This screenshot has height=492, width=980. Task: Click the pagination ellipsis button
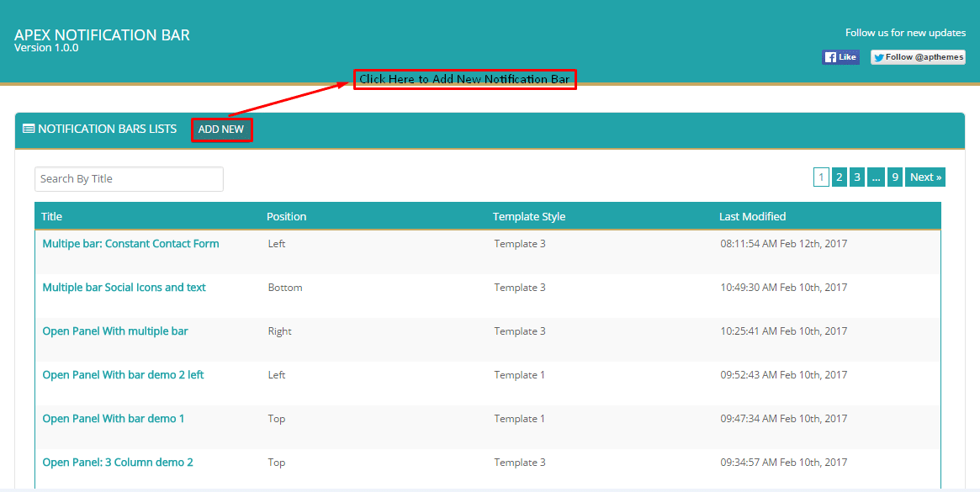(x=877, y=177)
